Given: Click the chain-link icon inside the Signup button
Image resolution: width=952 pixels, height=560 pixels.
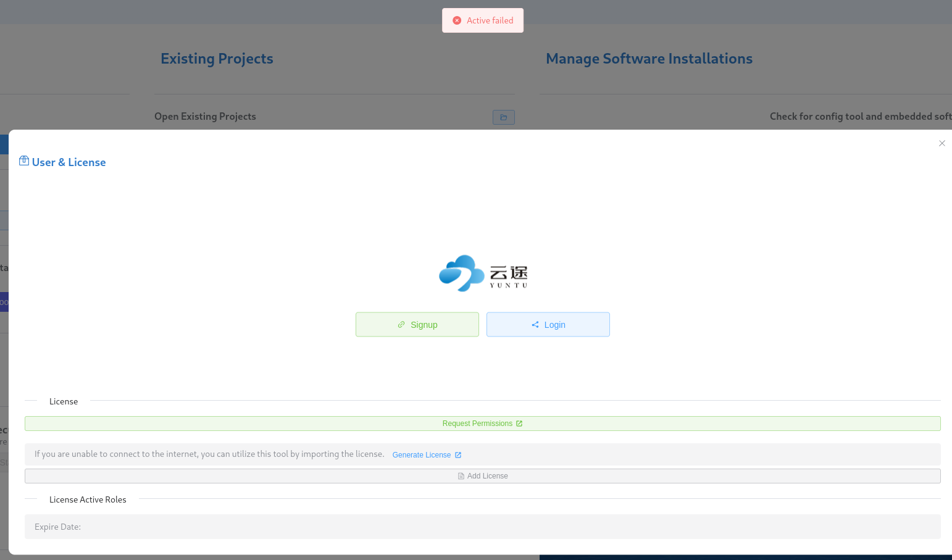Looking at the screenshot, I should (x=401, y=325).
